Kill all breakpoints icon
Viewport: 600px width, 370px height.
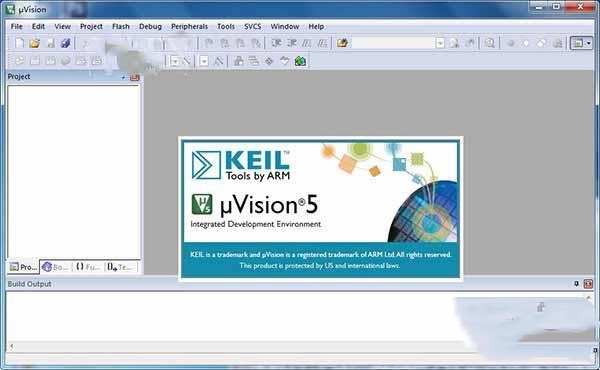click(558, 43)
